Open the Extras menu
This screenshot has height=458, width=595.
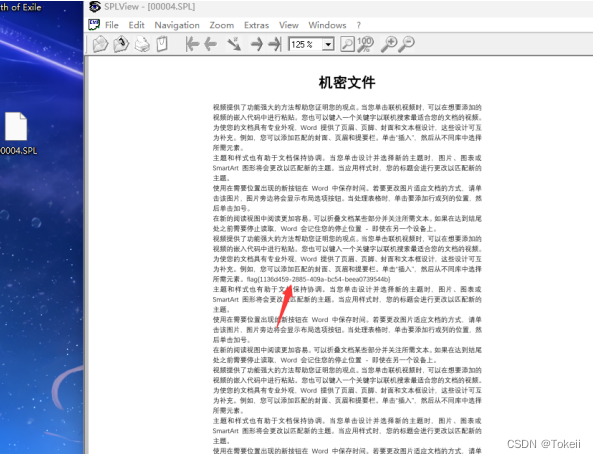tap(256, 25)
